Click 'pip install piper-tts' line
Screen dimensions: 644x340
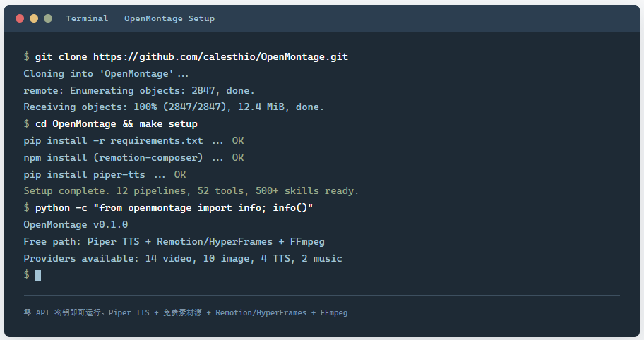pyautogui.click(x=105, y=174)
